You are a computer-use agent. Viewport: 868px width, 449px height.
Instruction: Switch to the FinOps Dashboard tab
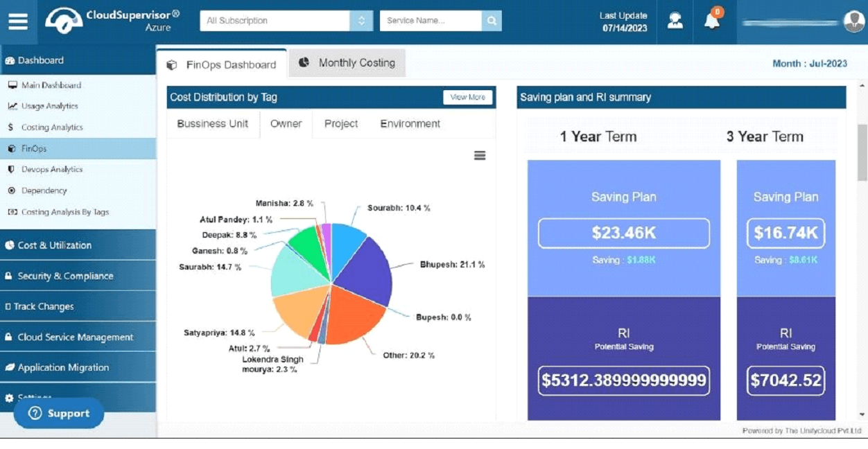point(222,64)
